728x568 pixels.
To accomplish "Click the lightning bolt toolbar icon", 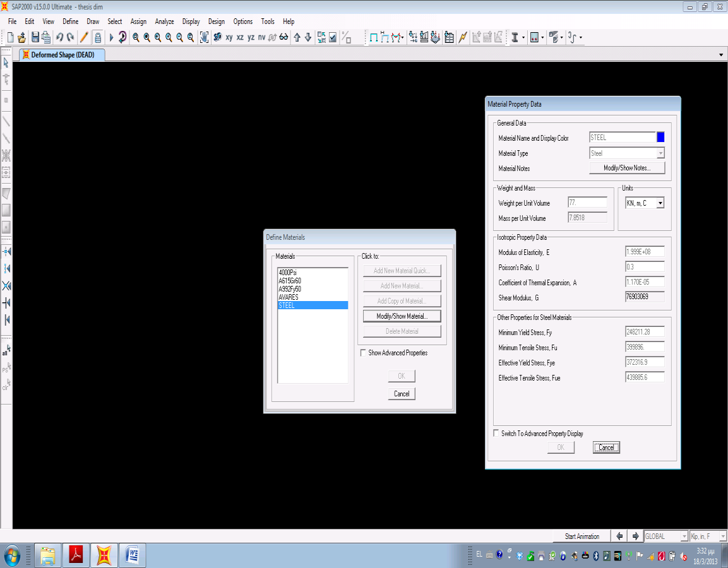I will point(462,38).
